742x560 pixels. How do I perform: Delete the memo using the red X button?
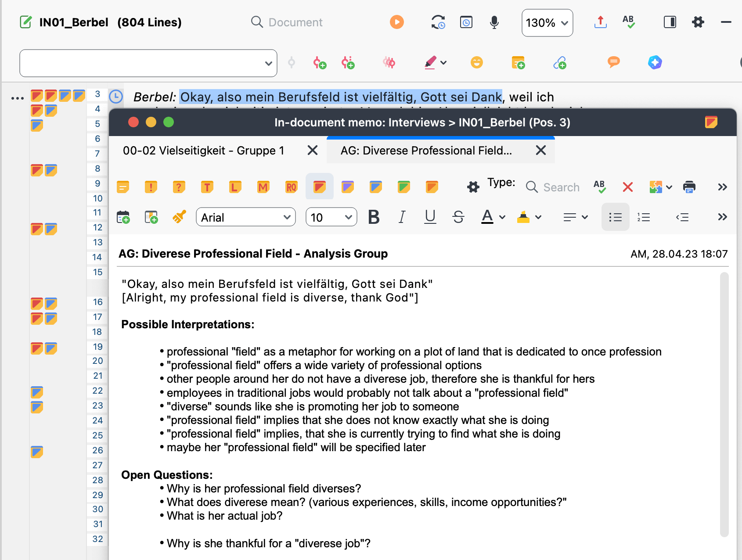[627, 187]
